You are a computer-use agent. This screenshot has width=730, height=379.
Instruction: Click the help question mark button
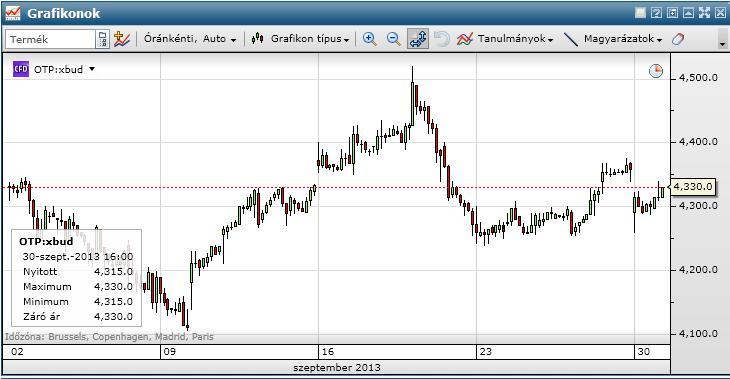click(656, 13)
